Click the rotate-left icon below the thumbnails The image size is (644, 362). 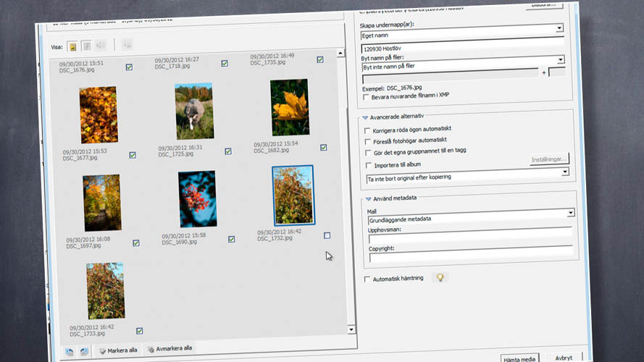click(x=70, y=352)
